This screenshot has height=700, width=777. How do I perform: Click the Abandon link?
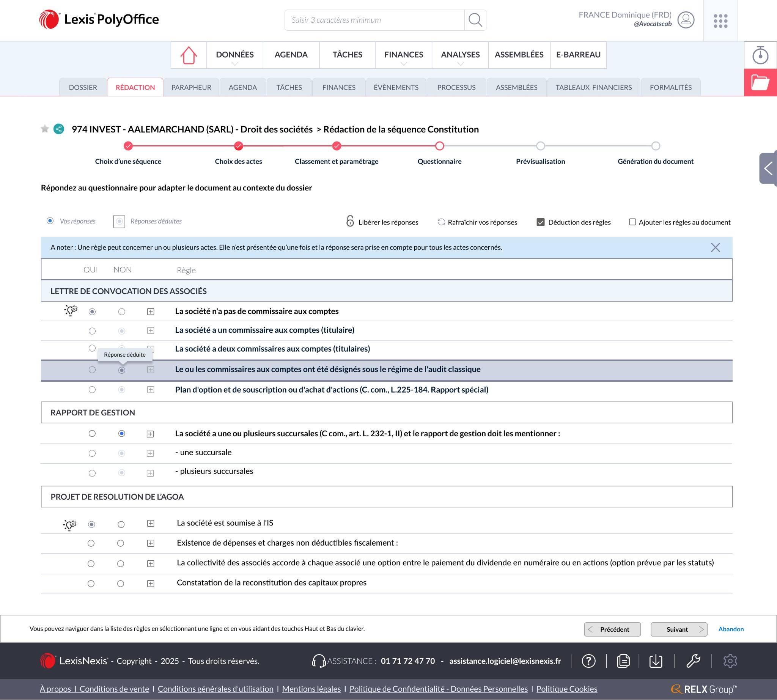coord(730,629)
